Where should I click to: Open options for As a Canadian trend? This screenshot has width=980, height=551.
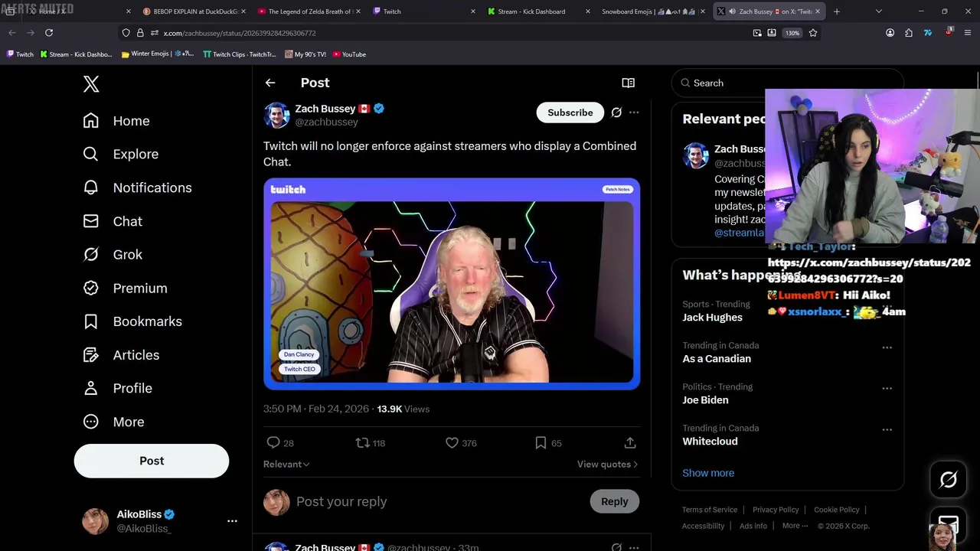pos(887,347)
